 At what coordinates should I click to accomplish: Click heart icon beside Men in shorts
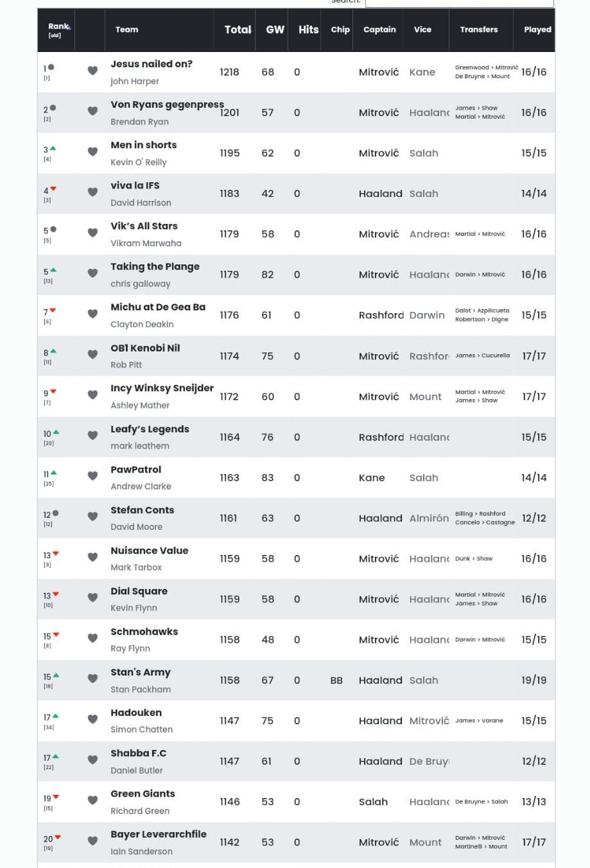[x=92, y=152]
